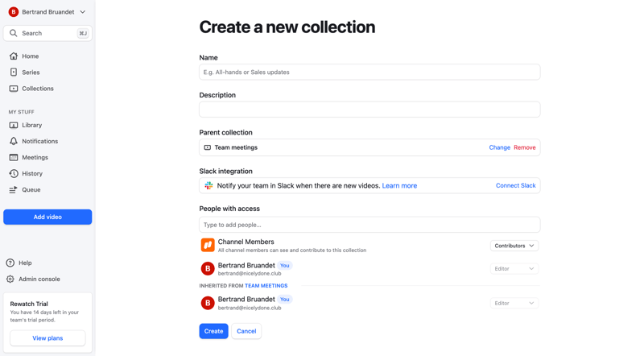Click the Meetings calendar icon
This screenshot has width=644, height=356.
[x=14, y=158]
